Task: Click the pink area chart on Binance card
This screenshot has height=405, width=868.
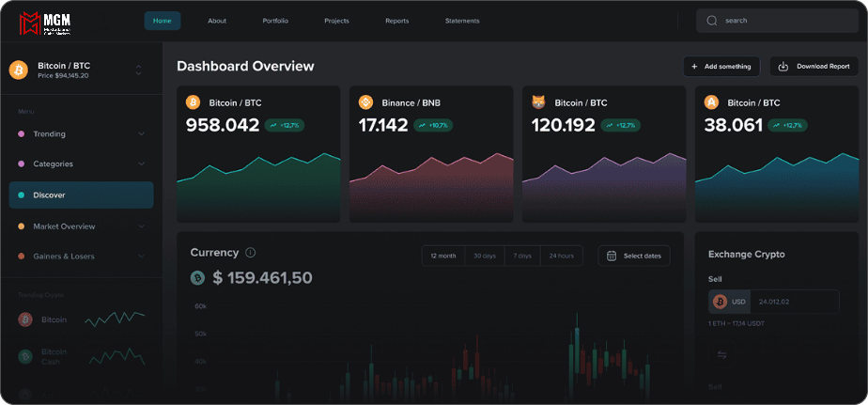Action: 431,187
